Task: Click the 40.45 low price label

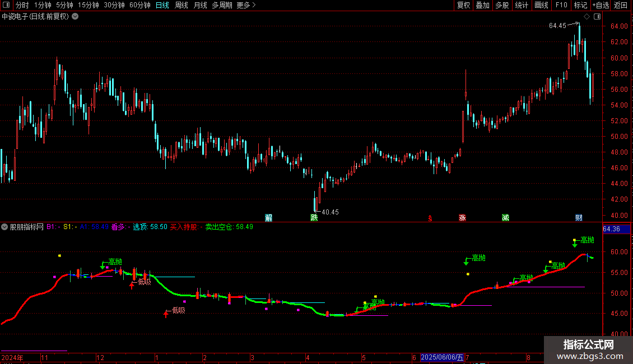Action: click(331, 212)
